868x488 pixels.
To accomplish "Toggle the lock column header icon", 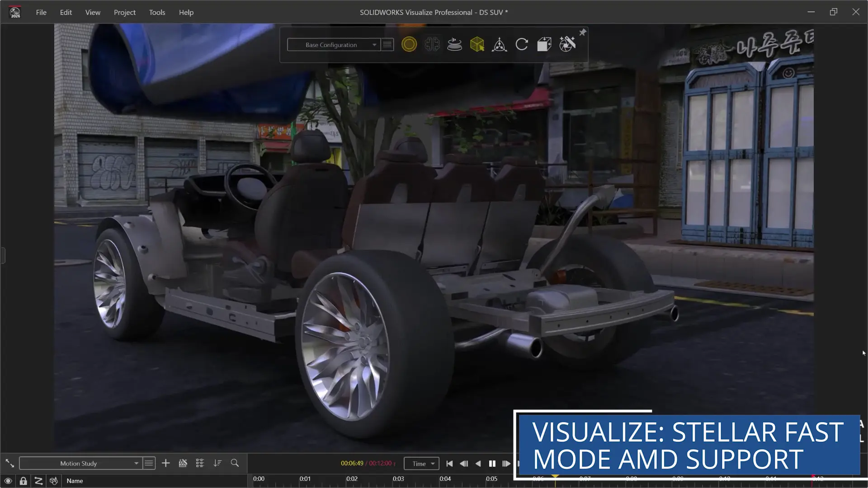I will (23, 481).
